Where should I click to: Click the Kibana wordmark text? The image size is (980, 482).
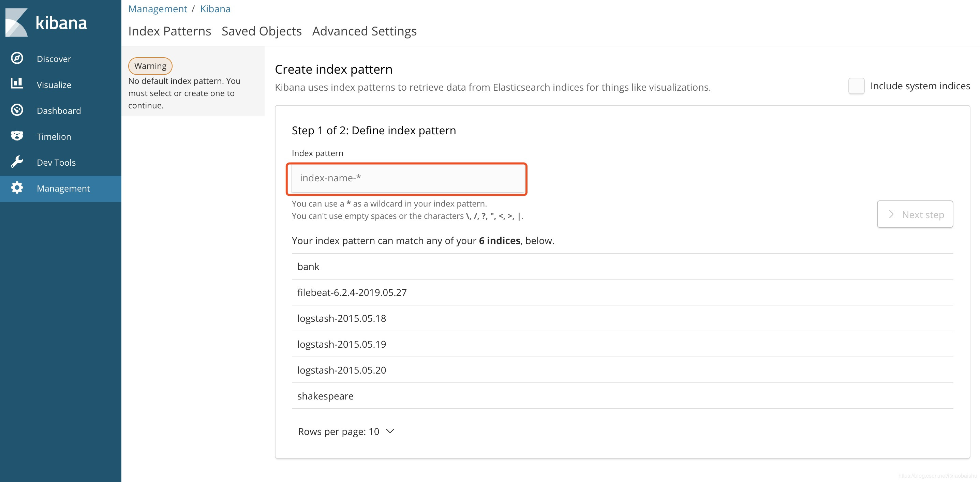[x=61, y=23]
